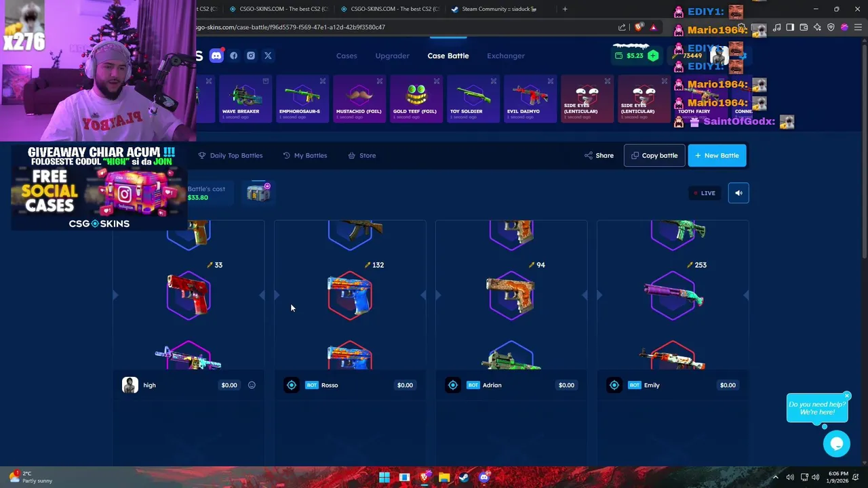This screenshot has height=488, width=868.
Task: Select the Case Battle tab
Action: [x=448, y=56]
